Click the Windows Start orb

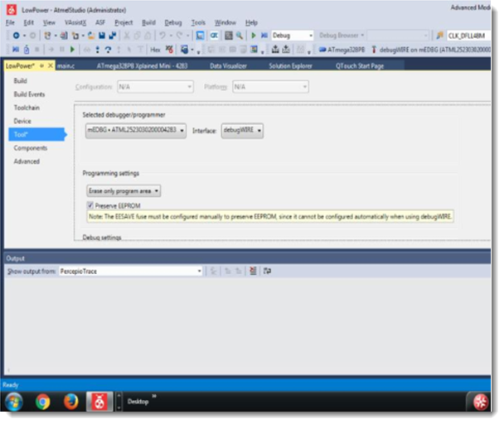15,402
